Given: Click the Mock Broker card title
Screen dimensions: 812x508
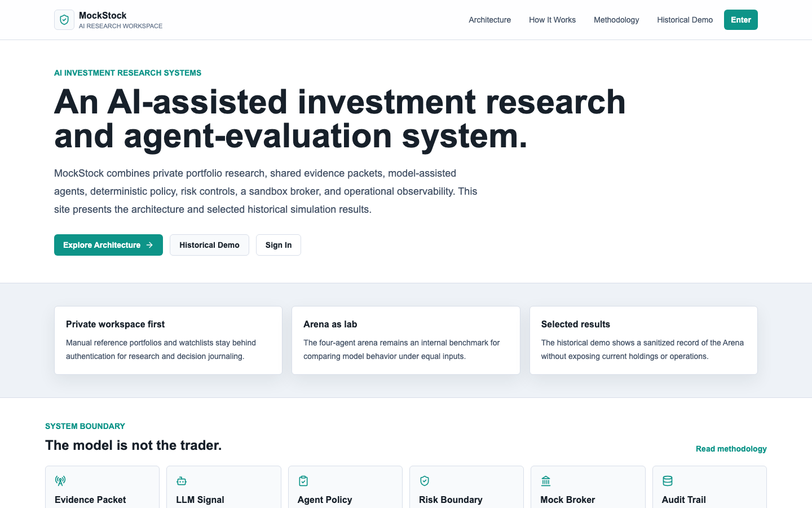Looking at the screenshot, I should coord(568,500).
